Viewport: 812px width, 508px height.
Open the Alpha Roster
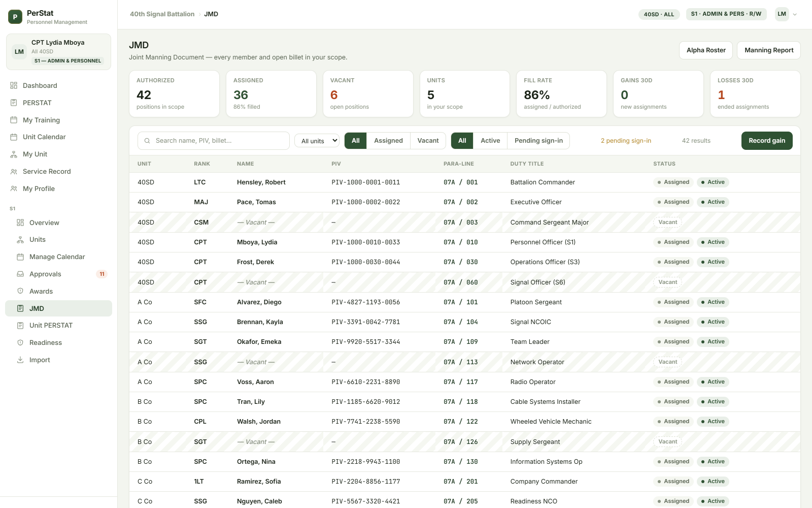[706, 50]
